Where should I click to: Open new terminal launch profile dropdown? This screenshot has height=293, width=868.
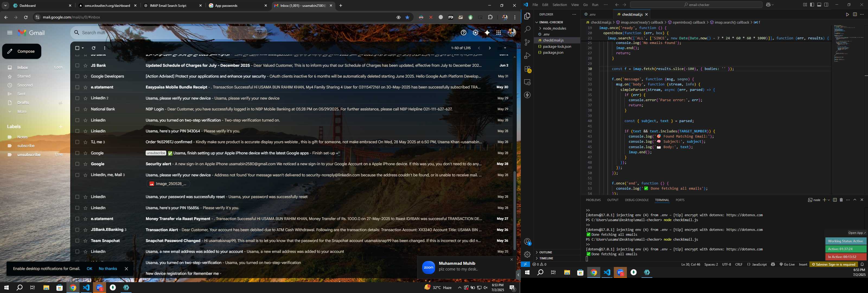(829, 200)
